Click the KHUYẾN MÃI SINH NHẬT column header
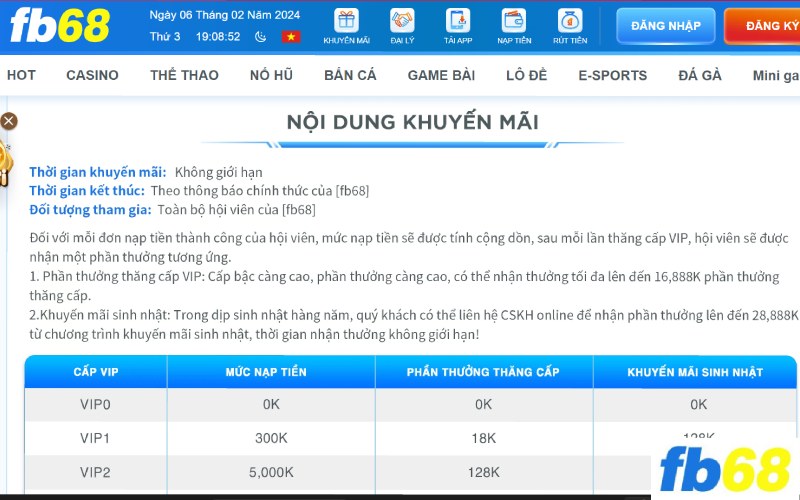This screenshot has height=500, width=800. (695, 372)
